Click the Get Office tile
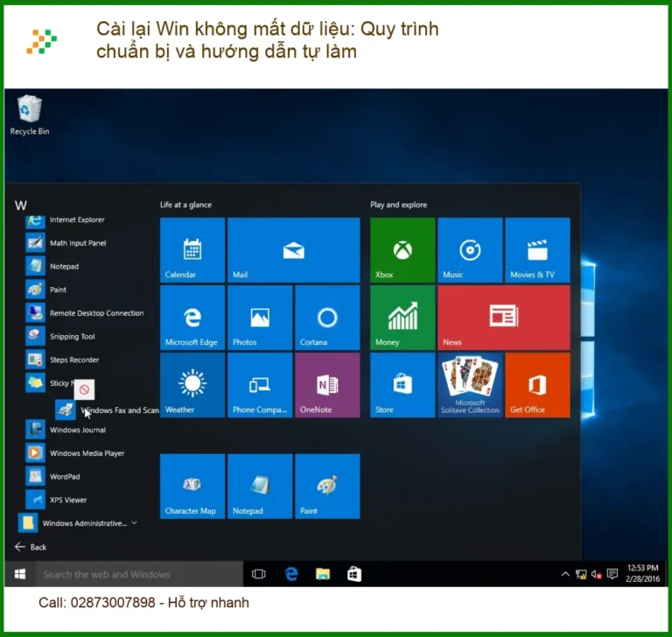 tap(537, 385)
